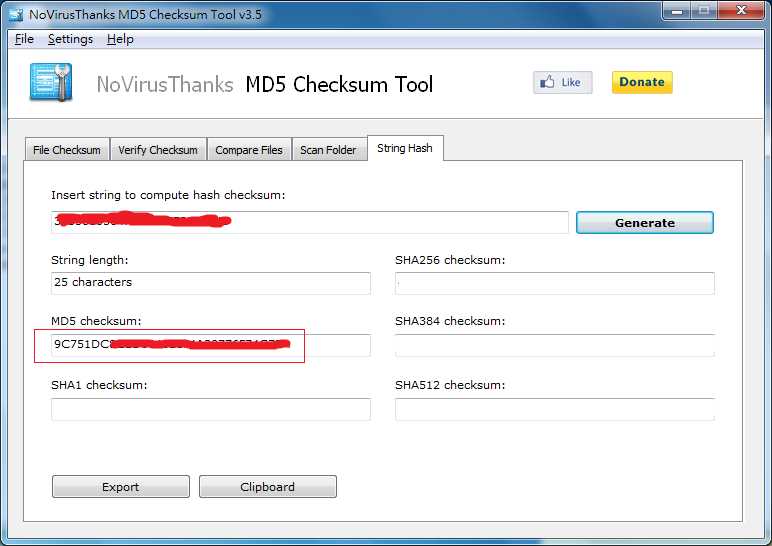Minimize the MD5 Checksum Tool window
The image size is (772, 546).
(677, 11)
